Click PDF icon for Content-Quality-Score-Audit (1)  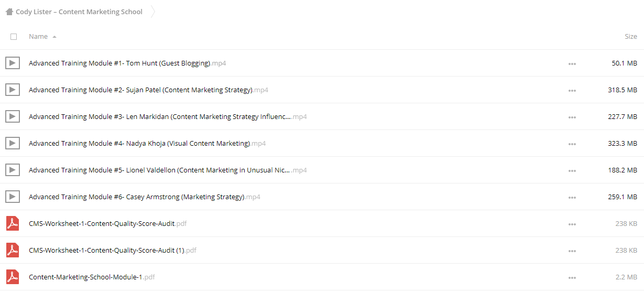pos(13,250)
